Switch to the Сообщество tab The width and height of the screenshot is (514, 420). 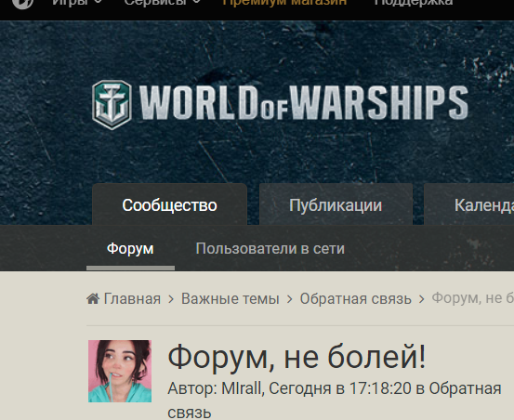[x=169, y=204]
